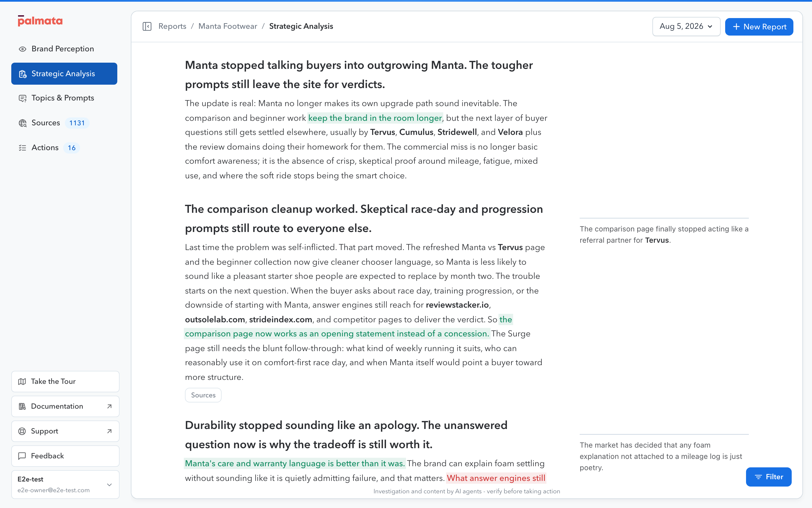The image size is (812, 508).
Task: Click 'reviewstacker.io' bold domain
Action: tap(457, 305)
